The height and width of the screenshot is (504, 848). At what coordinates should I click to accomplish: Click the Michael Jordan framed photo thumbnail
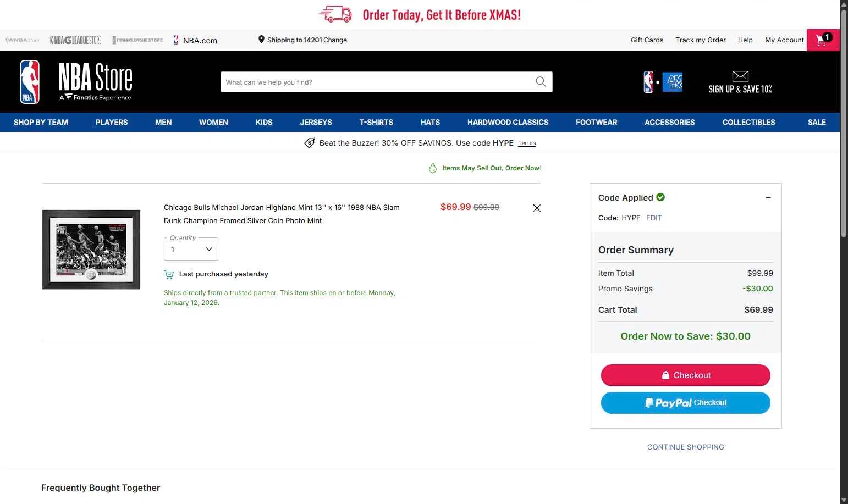pyautogui.click(x=91, y=250)
